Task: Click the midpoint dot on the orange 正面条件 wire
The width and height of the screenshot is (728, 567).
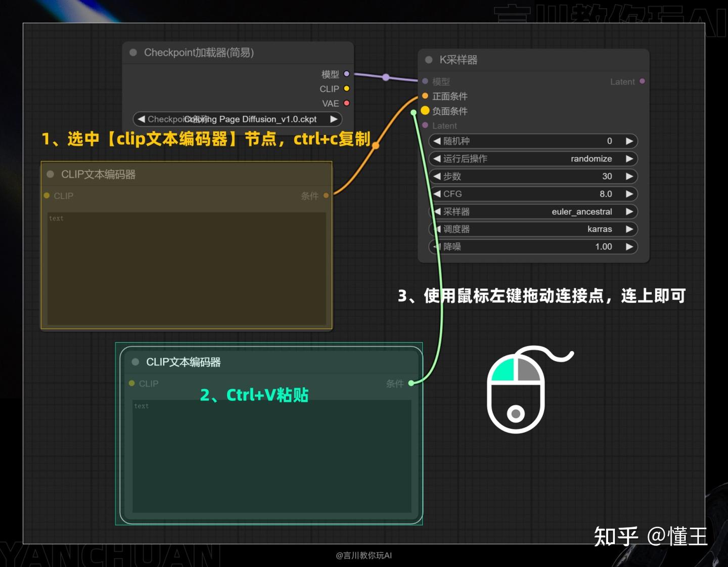Action: point(376,146)
